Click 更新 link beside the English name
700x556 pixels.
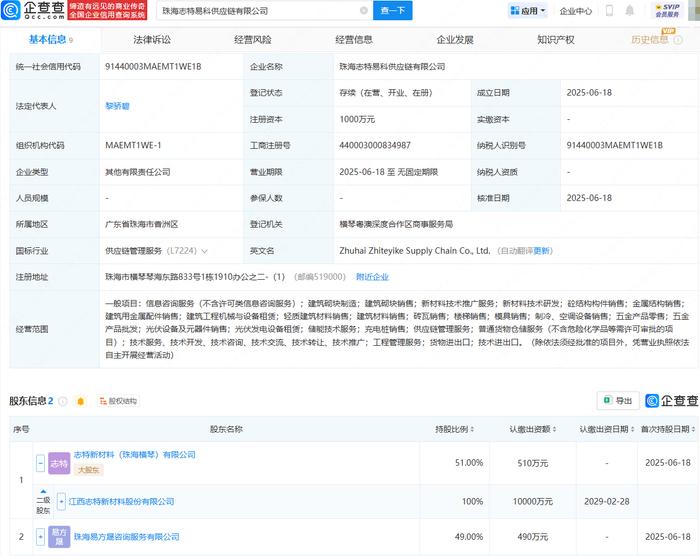[x=542, y=251]
